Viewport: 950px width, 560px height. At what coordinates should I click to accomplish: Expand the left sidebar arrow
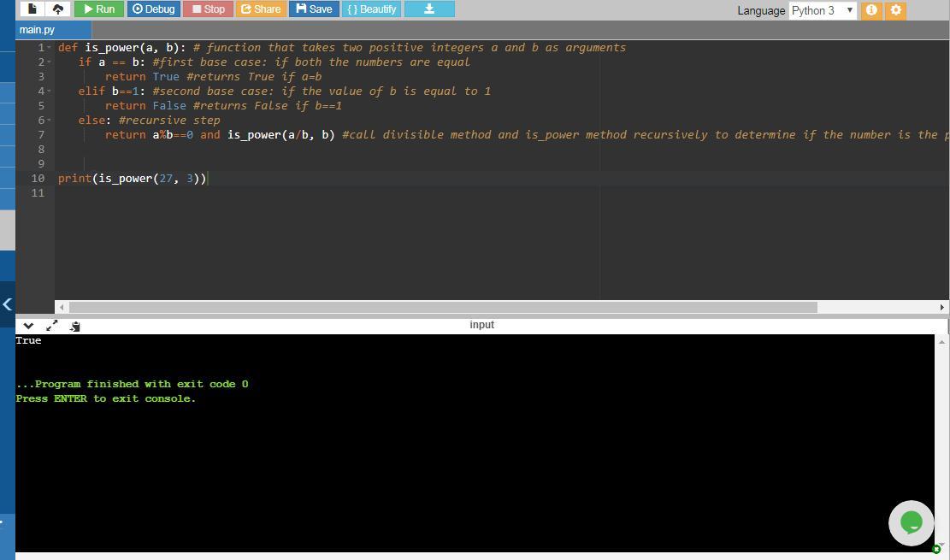pos(7,304)
